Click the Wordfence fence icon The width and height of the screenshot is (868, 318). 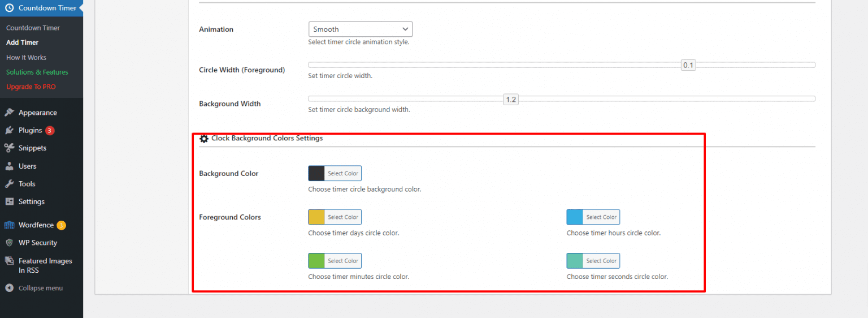(x=9, y=225)
